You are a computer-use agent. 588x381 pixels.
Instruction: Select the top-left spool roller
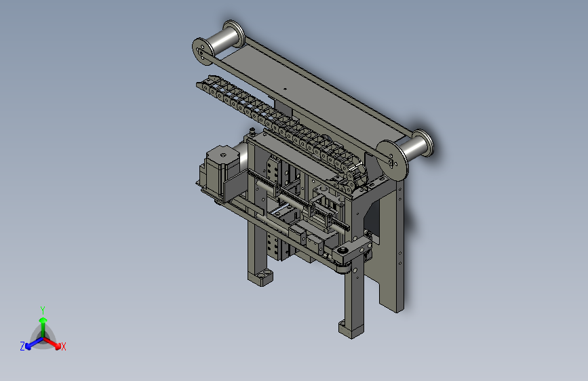pos(218,43)
